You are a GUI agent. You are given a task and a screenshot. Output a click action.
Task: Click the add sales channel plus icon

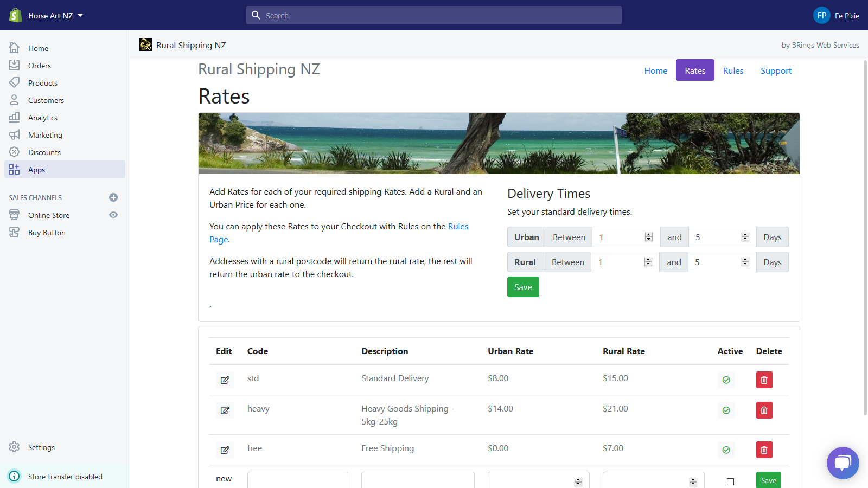click(113, 198)
